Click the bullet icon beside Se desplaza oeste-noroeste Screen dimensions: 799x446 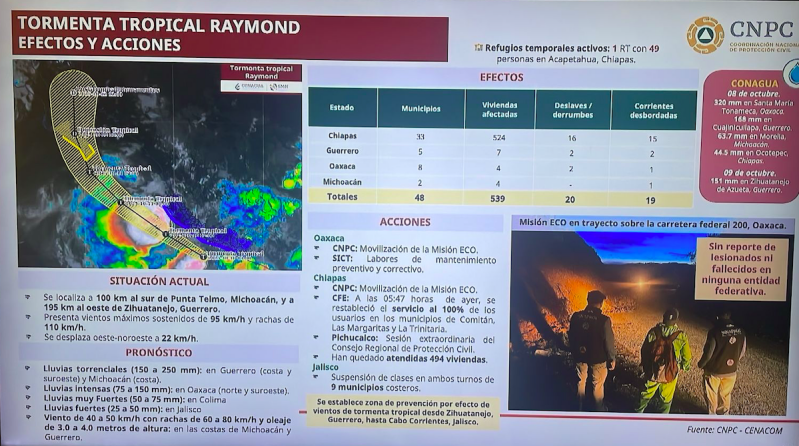pos(29,337)
